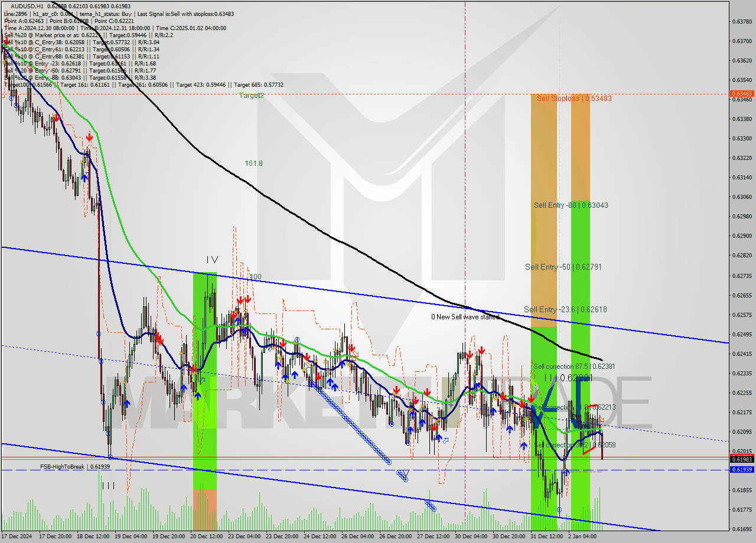Click the '31 Dec 12:00' time axis label

547,537
